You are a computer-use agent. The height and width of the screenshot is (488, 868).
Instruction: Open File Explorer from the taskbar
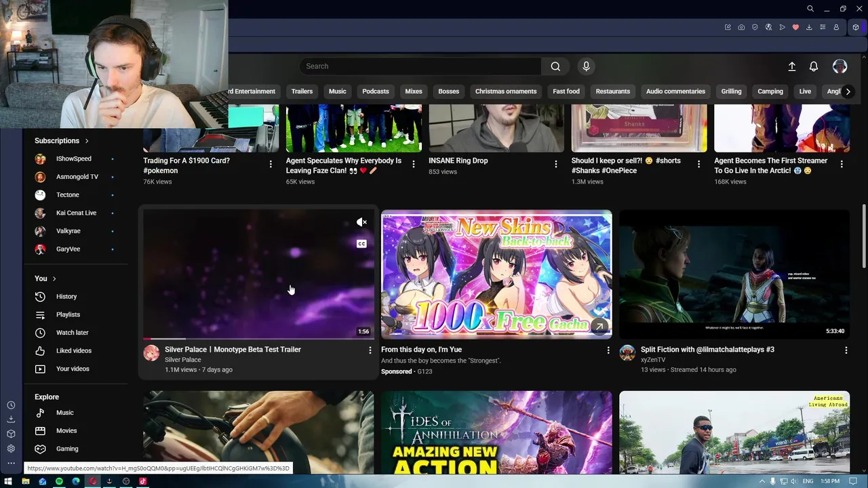26,481
